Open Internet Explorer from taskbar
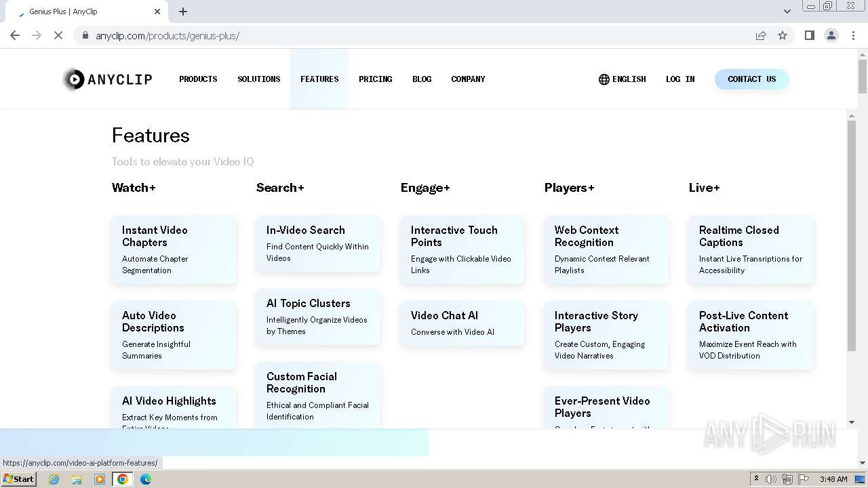 click(54, 479)
